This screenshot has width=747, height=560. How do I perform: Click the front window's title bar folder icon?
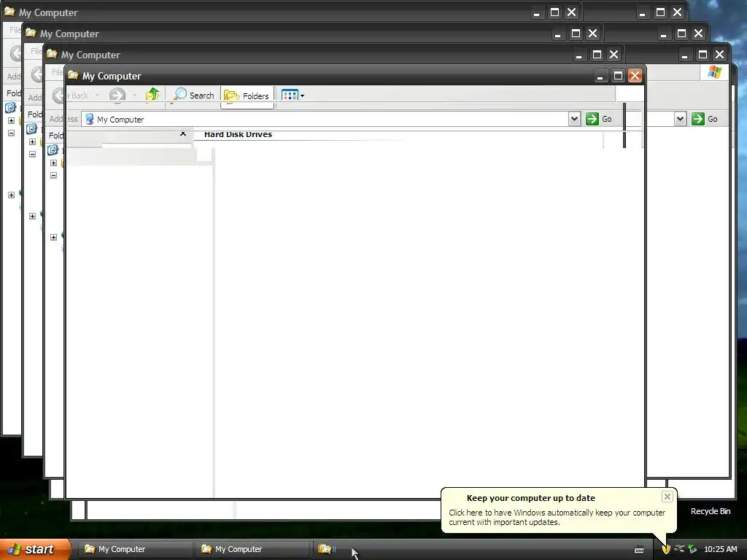73,75
